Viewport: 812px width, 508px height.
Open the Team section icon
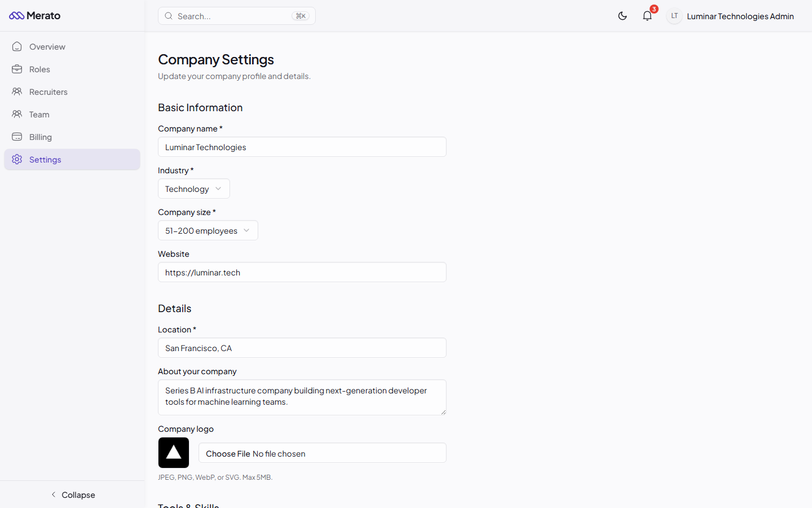[17, 114]
